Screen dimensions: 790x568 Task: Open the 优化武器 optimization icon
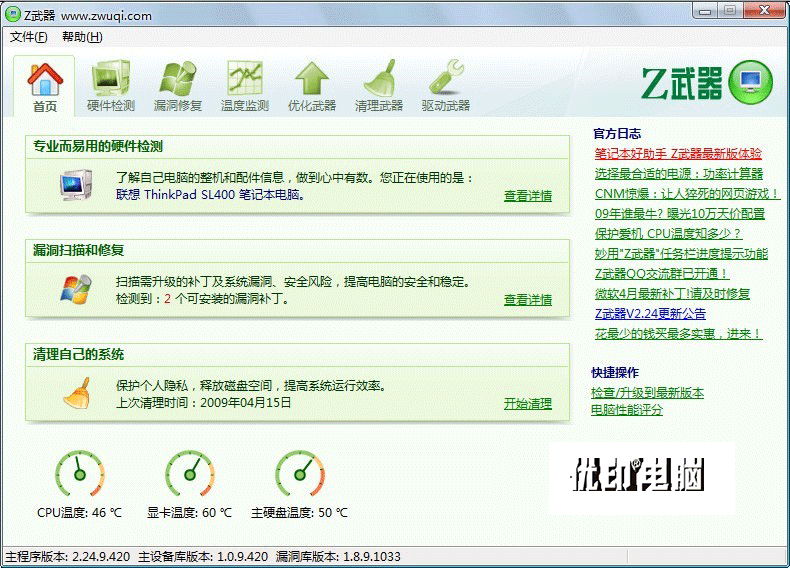[x=312, y=78]
